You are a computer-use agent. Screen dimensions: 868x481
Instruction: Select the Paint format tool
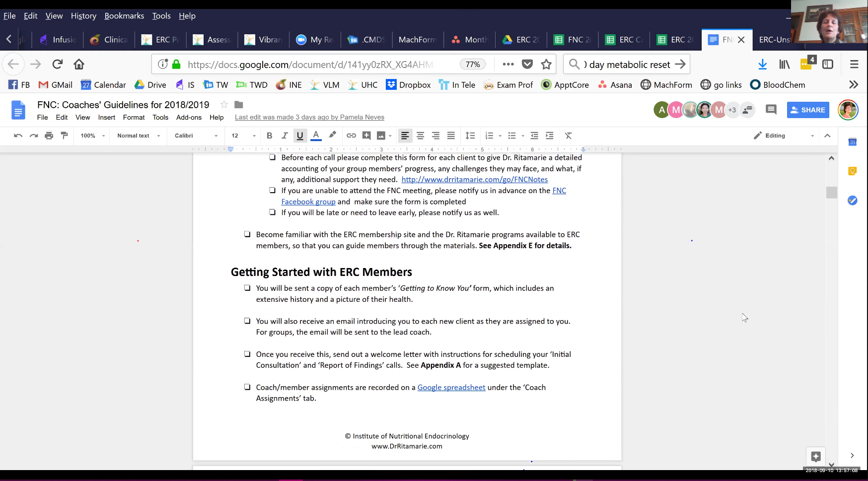[64, 136]
